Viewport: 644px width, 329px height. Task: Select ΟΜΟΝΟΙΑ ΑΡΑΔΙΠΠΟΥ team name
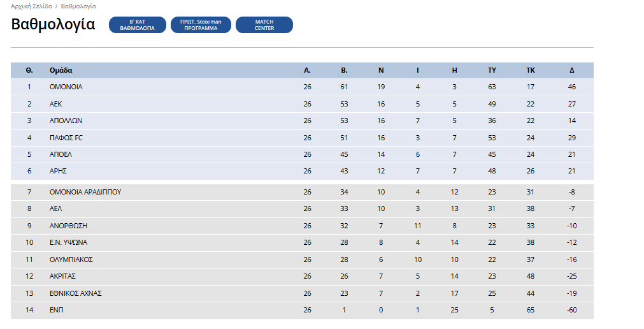pyautogui.click(x=85, y=192)
